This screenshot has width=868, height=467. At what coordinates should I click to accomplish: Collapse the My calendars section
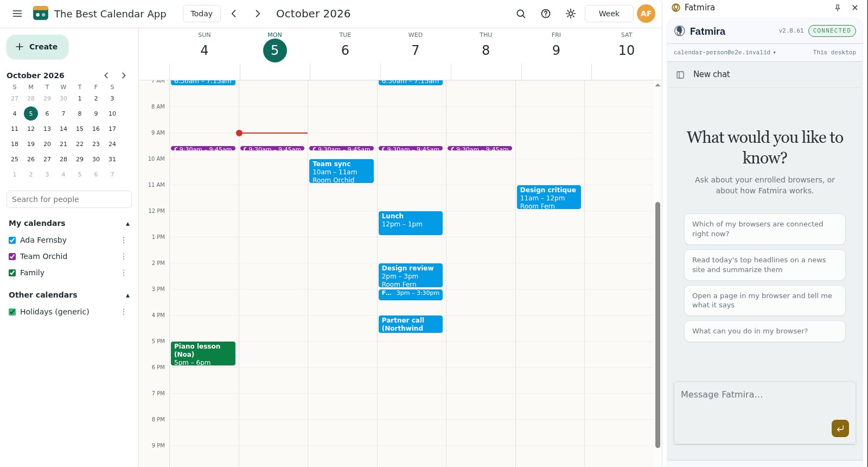[x=128, y=224]
